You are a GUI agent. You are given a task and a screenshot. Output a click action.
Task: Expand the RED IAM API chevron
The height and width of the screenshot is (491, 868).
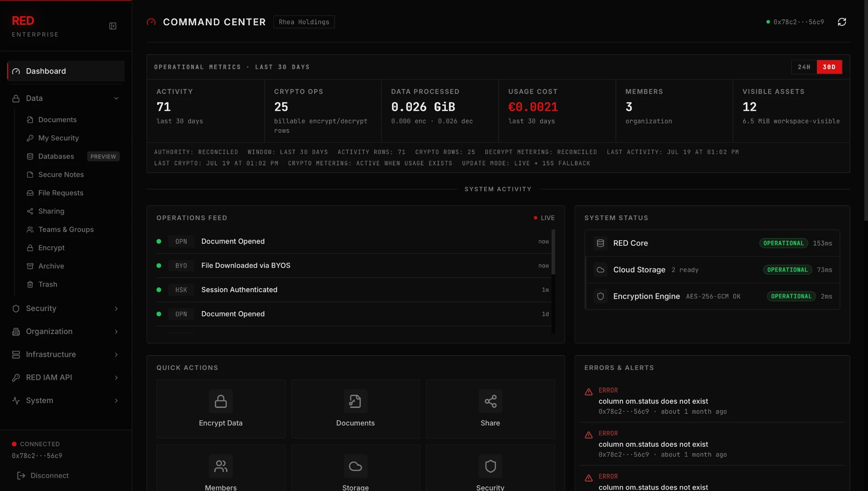pos(116,378)
